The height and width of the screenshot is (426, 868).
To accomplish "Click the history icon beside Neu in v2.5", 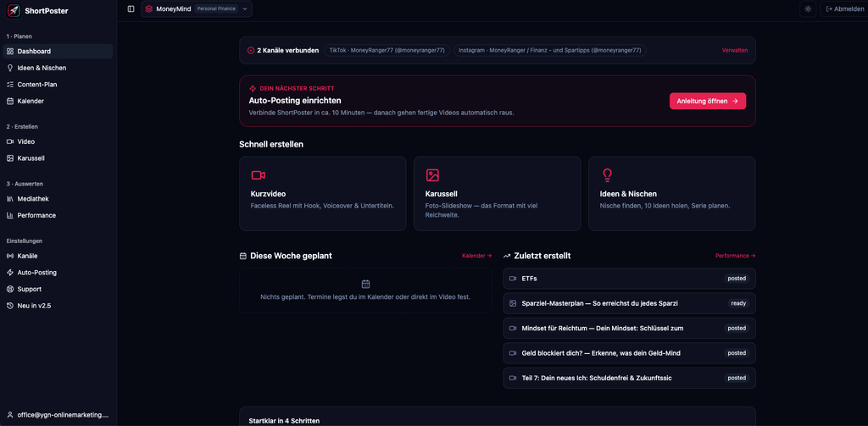I will click(10, 306).
